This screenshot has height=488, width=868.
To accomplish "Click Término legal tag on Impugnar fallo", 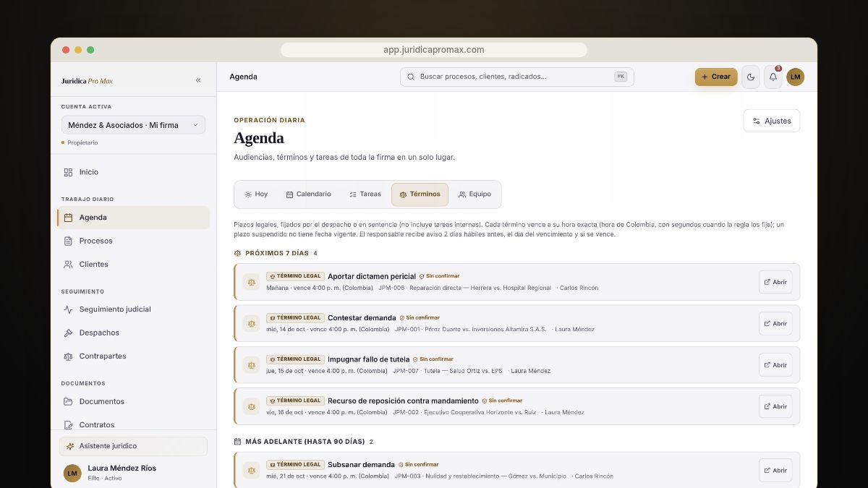I will pos(295,359).
